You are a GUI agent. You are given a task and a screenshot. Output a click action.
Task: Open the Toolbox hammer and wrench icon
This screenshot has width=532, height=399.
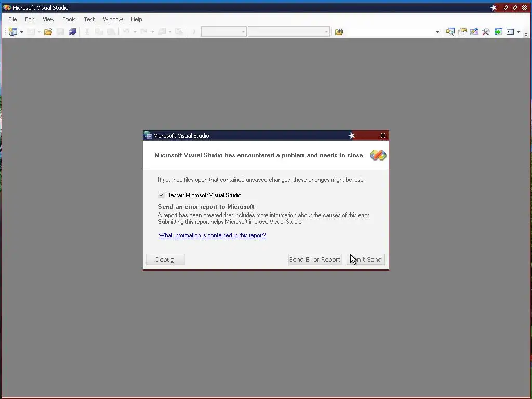486,32
